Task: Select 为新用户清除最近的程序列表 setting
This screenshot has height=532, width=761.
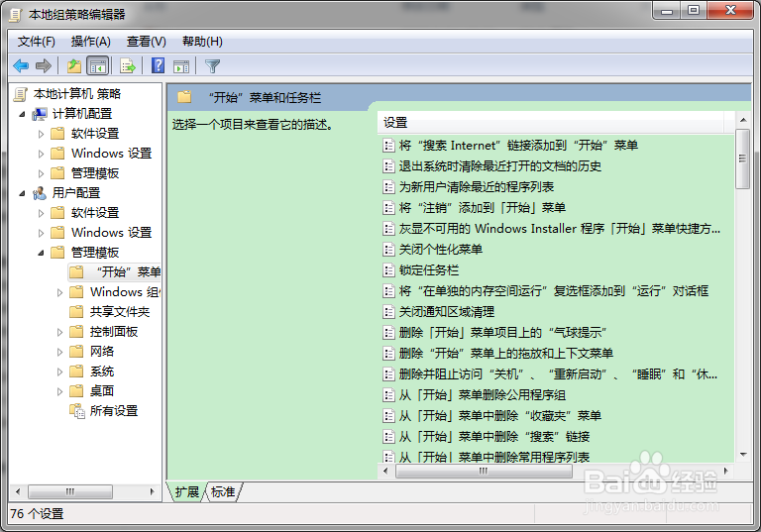Action: click(x=476, y=187)
